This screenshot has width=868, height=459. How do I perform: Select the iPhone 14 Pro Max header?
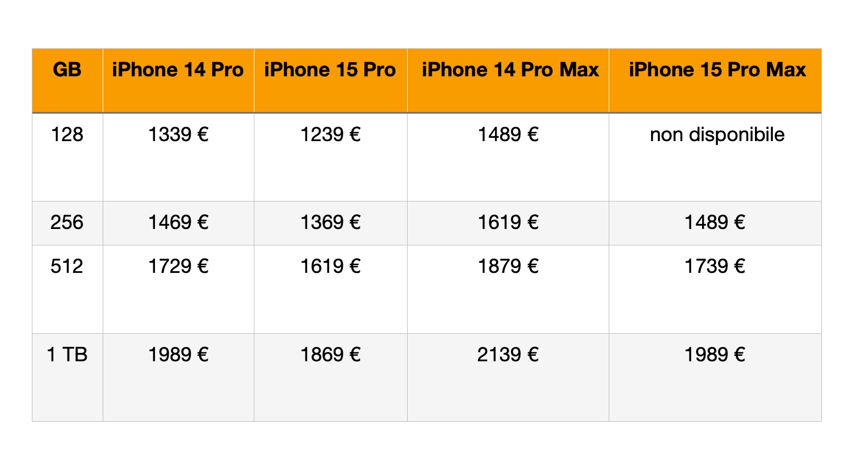point(510,70)
